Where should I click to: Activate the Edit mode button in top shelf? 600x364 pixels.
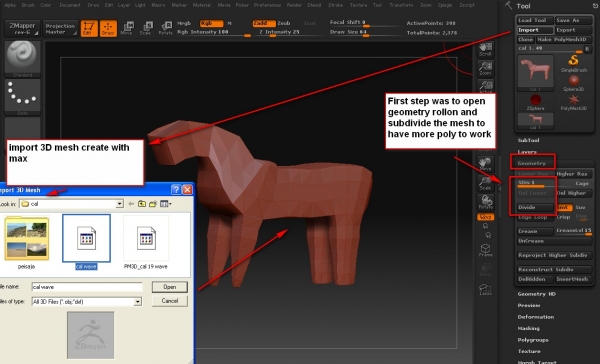89,28
